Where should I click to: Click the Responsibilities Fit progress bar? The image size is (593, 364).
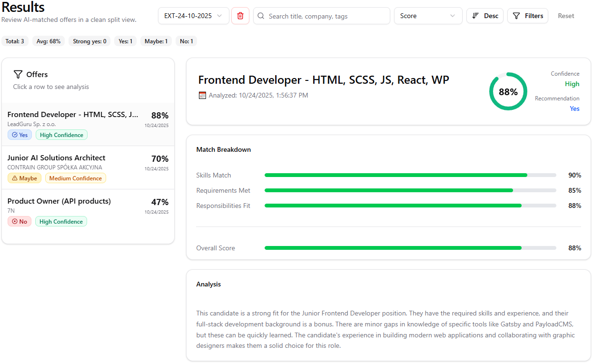[410, 206]
